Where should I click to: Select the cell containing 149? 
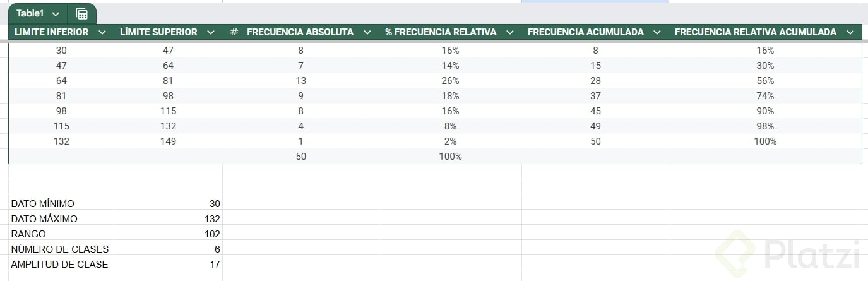coord(168,141)
